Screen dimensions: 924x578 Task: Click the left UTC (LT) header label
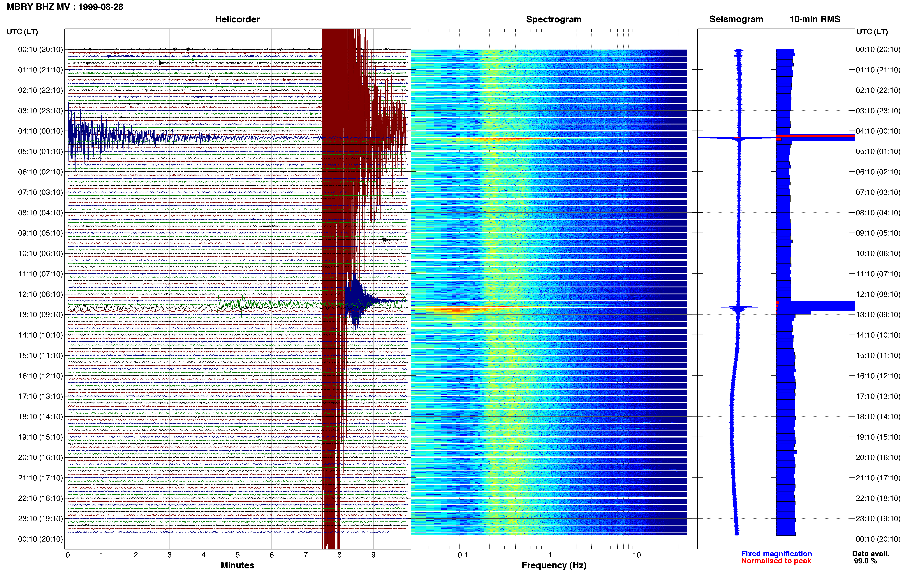click(22, 31)
